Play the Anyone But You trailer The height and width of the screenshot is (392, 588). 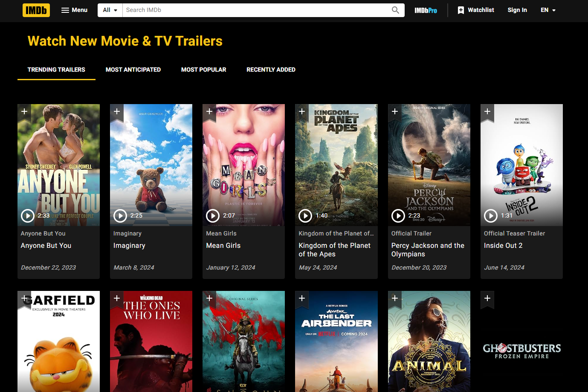(x=27, y=216)
